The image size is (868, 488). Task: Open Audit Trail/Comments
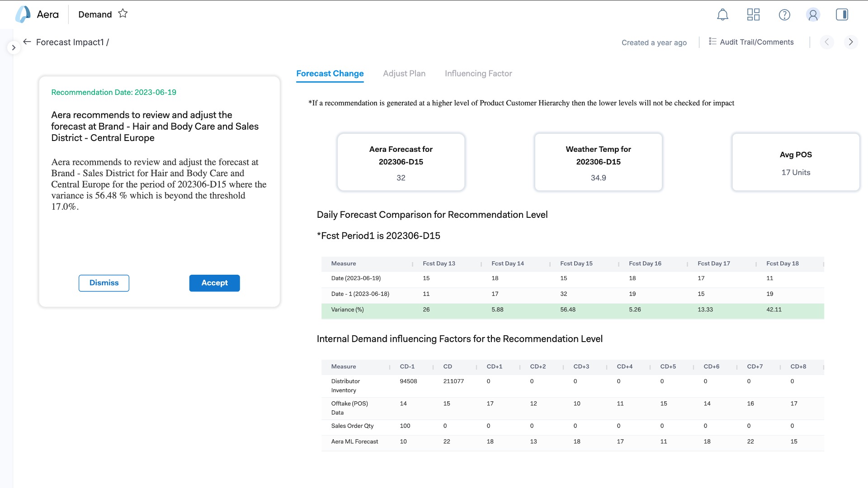click(x=751, y=42)
